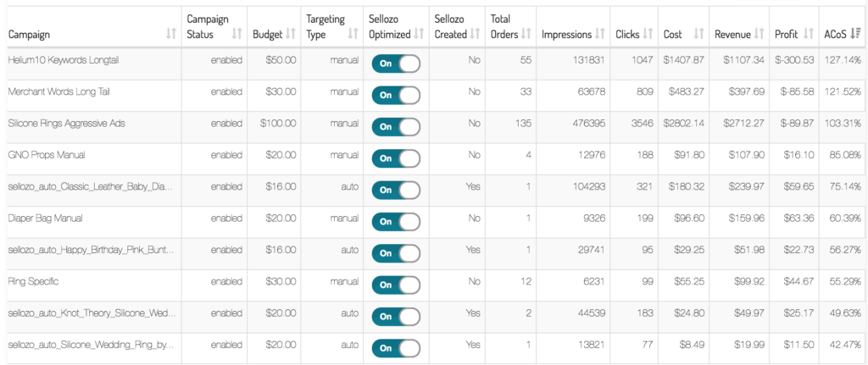Open GNO Props Manual campaign row
This screenshot has width=868, height=365.
pyautogui.click(x=47, y=155)
